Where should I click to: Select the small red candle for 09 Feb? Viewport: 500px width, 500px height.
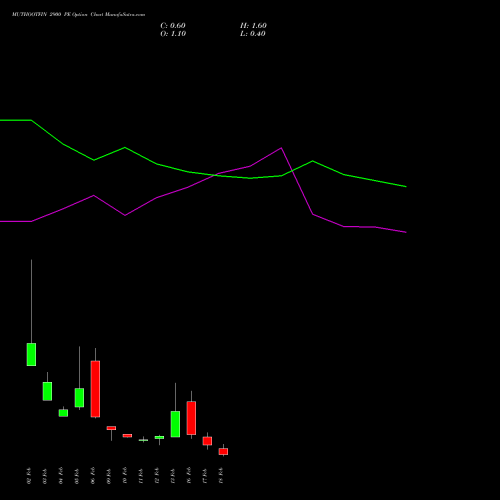pyautogui.click(x=111, y=428)
